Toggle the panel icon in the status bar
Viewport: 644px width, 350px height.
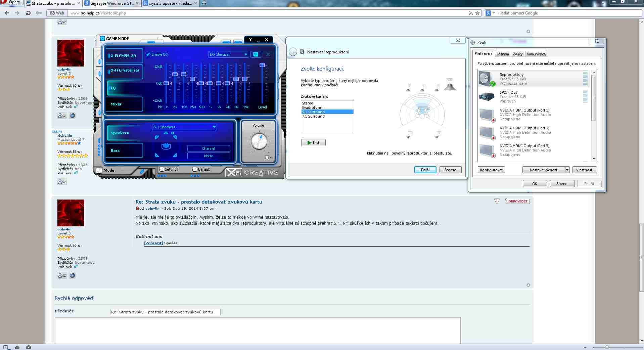[x=6, y=347]
